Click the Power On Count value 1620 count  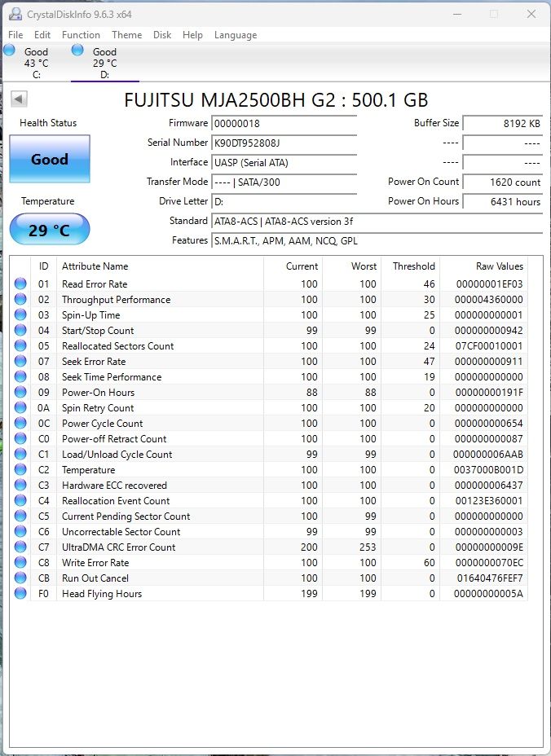[x=503, y=182]
